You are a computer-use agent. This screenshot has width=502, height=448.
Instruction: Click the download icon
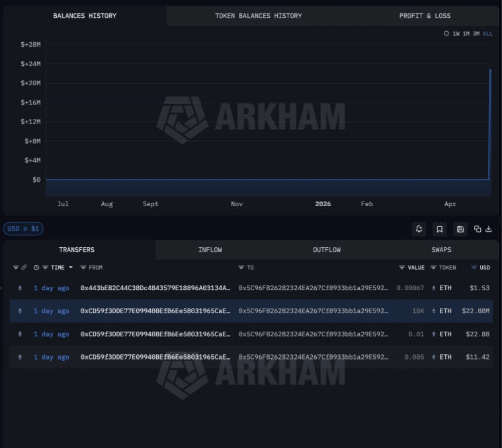[489, 229]
